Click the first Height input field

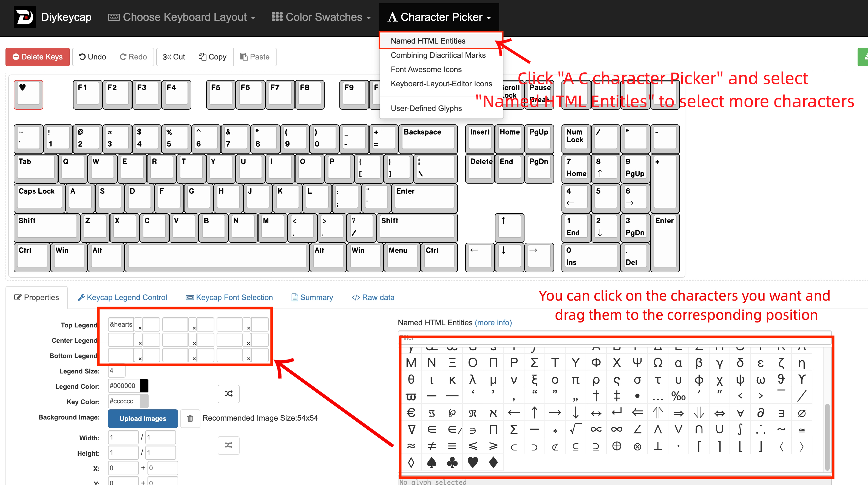pyautogui.click(x=123, y=453)
